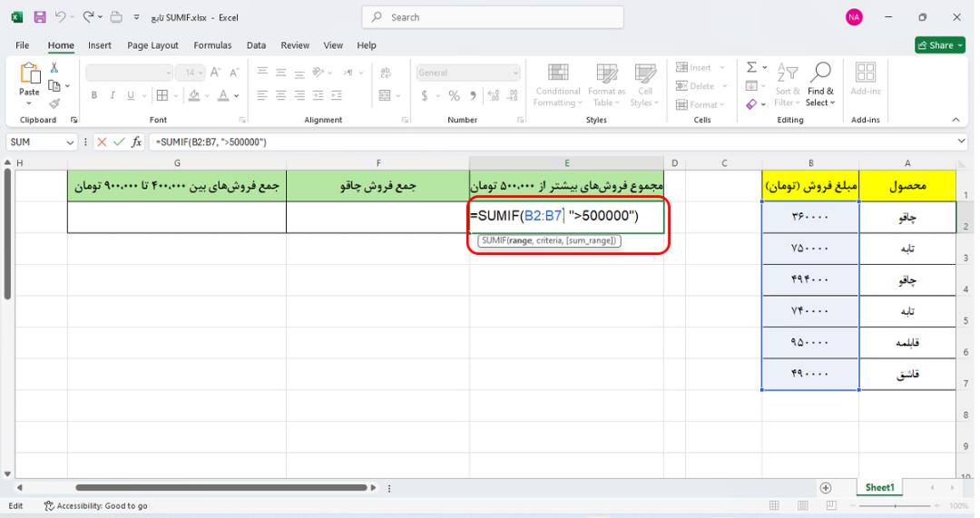Click into the Search box
The width and height of the screenshot is (980, 518).
[493, 17]
